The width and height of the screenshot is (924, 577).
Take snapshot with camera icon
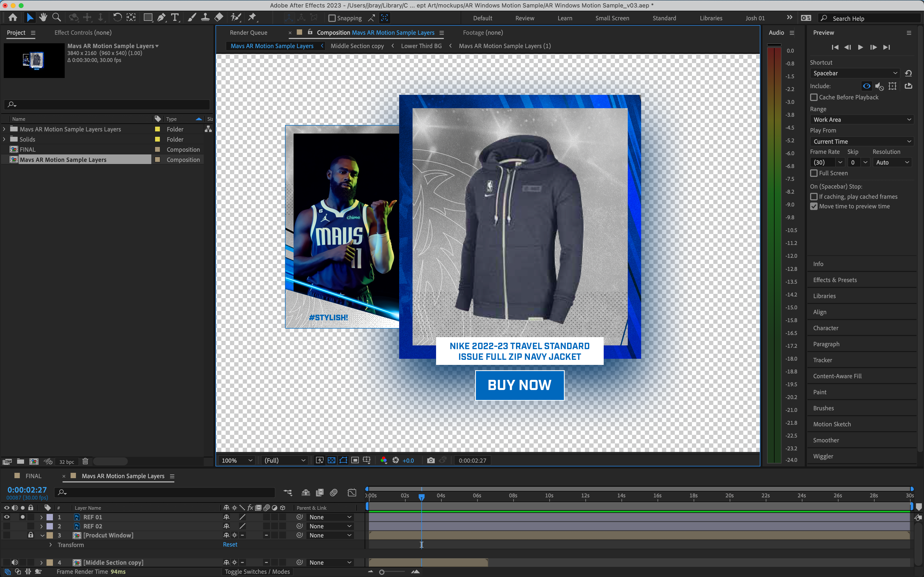tap(431, 460)
